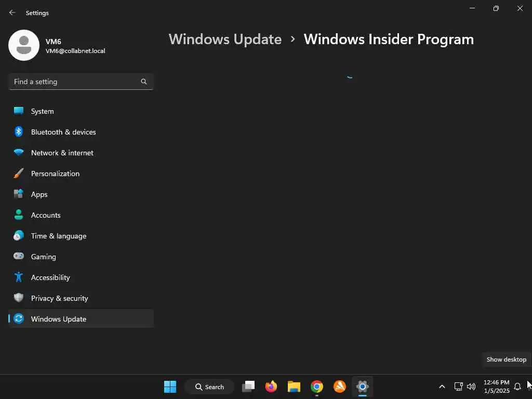Viewport: 532px width, 399px height.
Task: Click the magnifier icon in Find a setting
Action: pos(143,82)
